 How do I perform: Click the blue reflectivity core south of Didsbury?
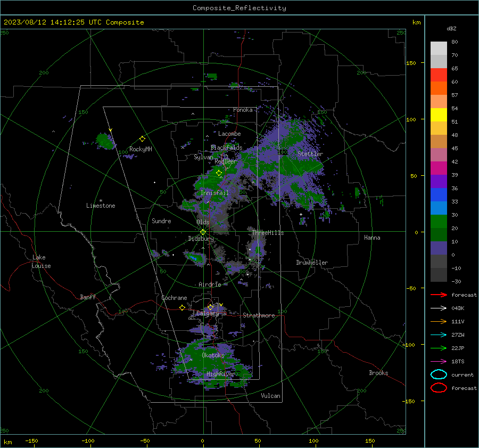pyautogui.click(x=193, y=259)
